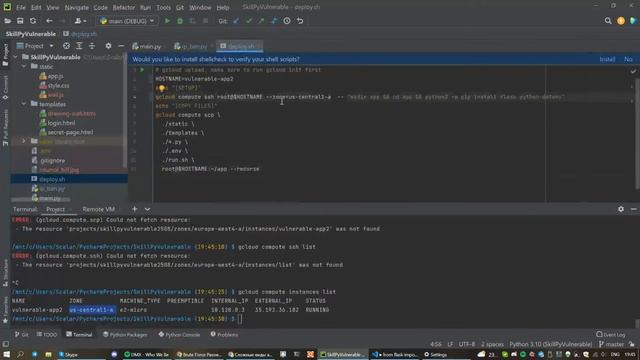Select deploy.sh in project tree
Viewport: 640px width, 360px height.
[x=52, y=179]
